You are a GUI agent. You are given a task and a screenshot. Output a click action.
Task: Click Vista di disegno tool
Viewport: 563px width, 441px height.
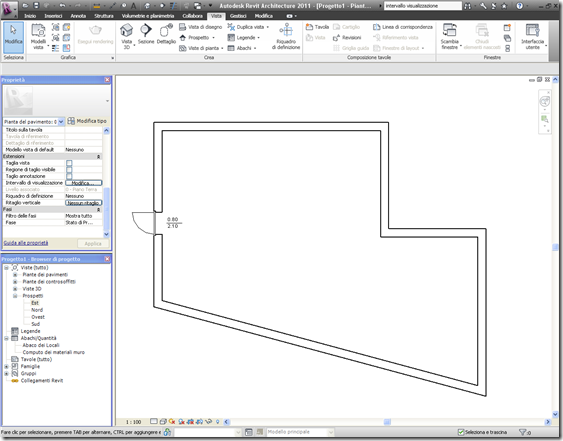[x=201, y=27]
